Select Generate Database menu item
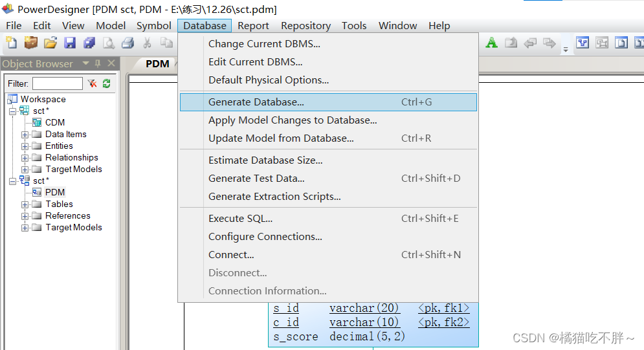 256,102
